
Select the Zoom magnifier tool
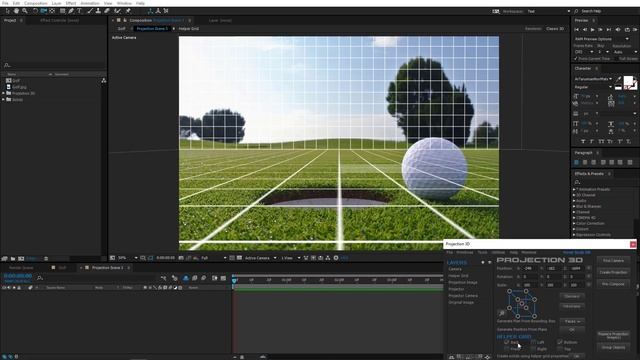(25, 11)
